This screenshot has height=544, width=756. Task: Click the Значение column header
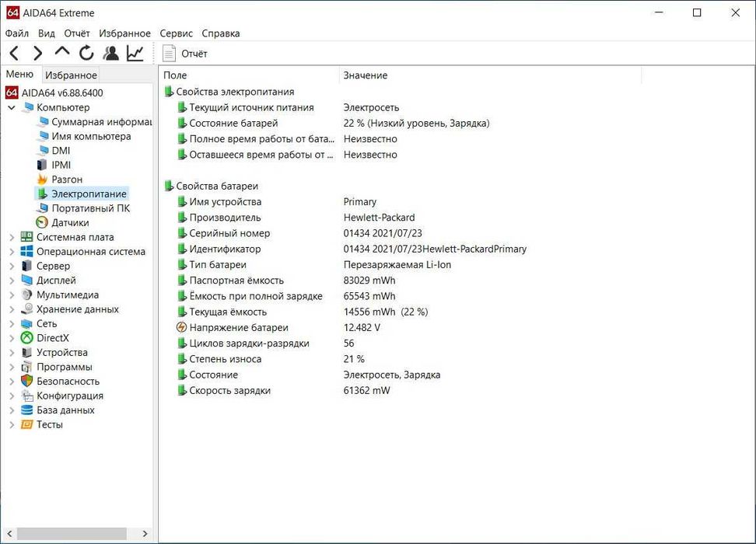(x=490, y=75)
